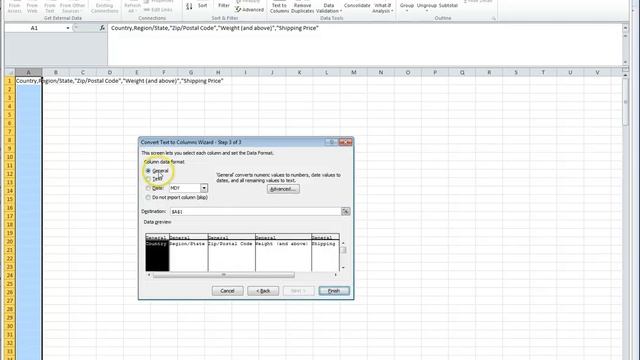
Task: Click the From Web ribbon button
Action: click(x=32, y=7)
